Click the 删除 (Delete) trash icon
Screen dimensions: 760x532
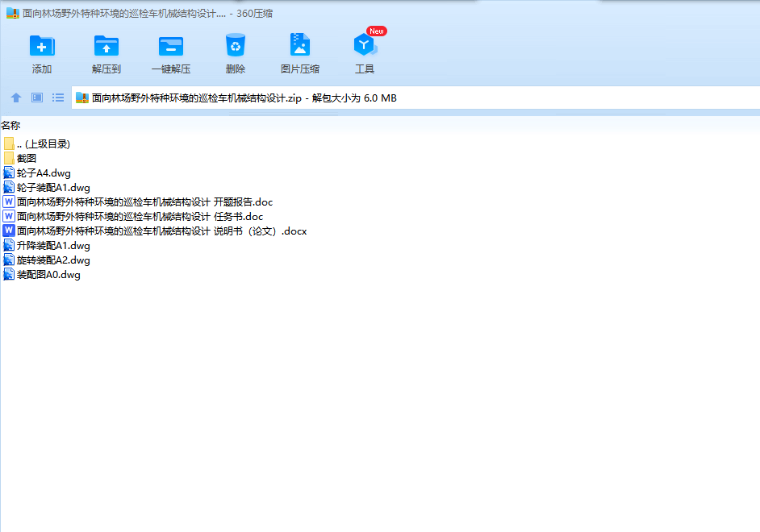(x=236, y=45)
